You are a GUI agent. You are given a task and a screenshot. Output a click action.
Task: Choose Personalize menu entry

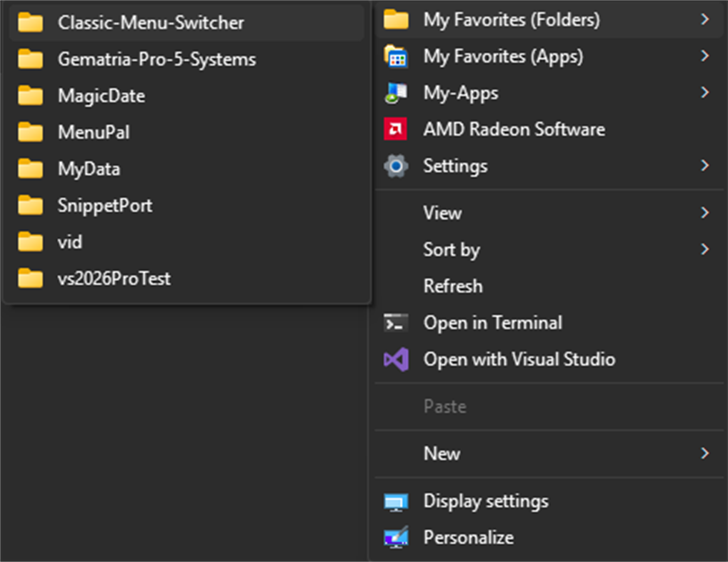[549, 538]
